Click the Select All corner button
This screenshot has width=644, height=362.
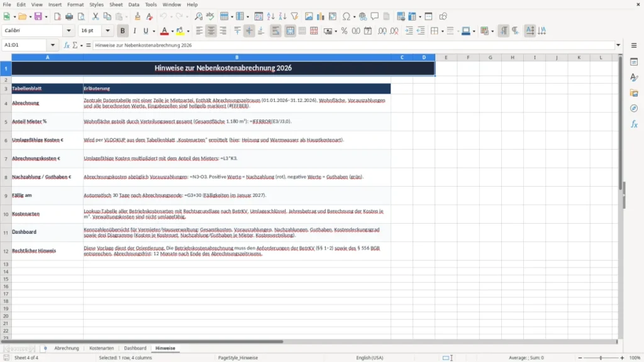point(6,57)
